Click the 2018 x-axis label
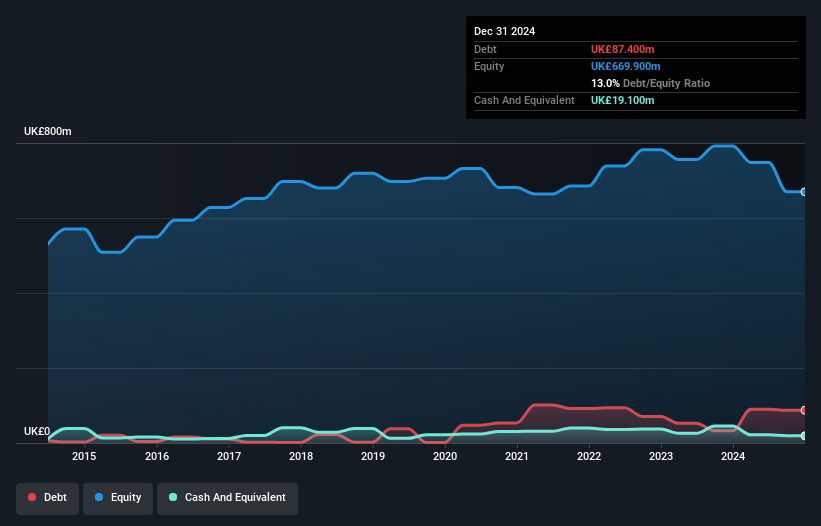This screenshot has height=526, width=821. (x=301, y=456)
